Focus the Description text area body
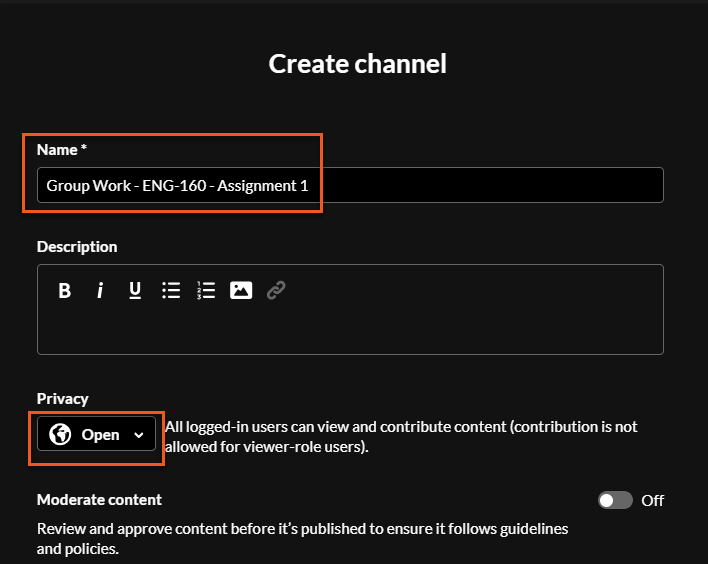The width and height of the screenshot is (708, 564). pyautogui.click(x=350, y=330)
